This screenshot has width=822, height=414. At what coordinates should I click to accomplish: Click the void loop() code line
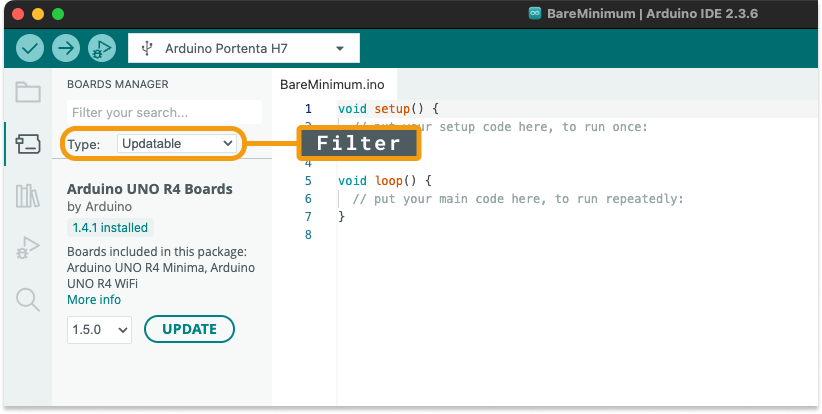pyautogui.click(x=384, y=181)
